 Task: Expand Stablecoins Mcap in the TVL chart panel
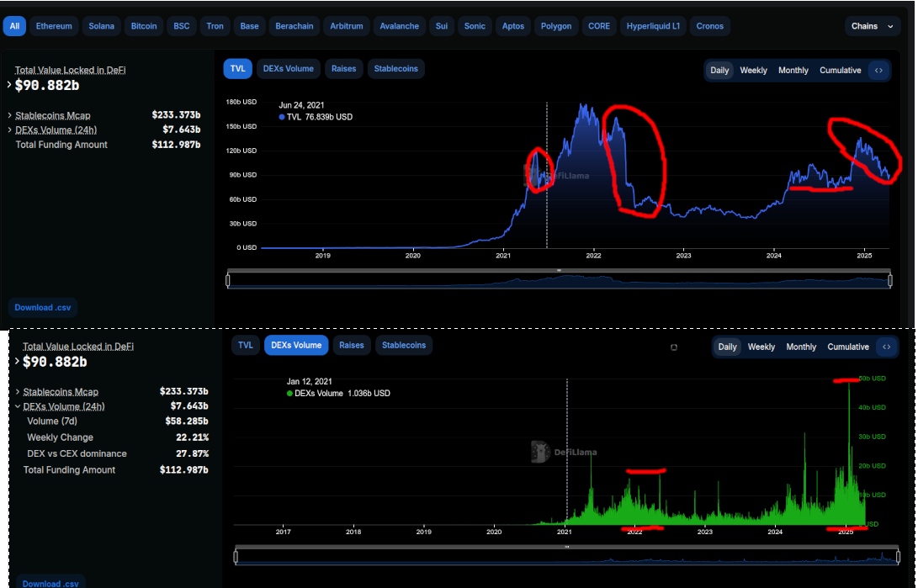[9, 115]
